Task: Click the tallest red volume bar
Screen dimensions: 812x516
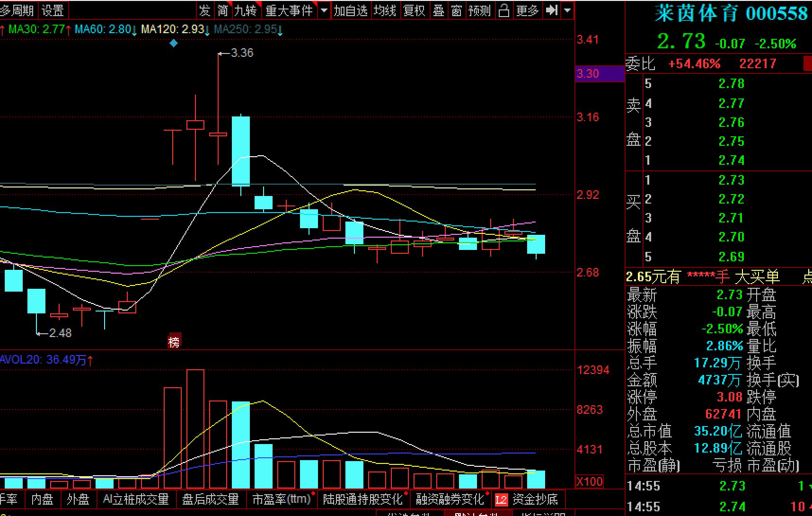Action: click(x=195, y=429)
